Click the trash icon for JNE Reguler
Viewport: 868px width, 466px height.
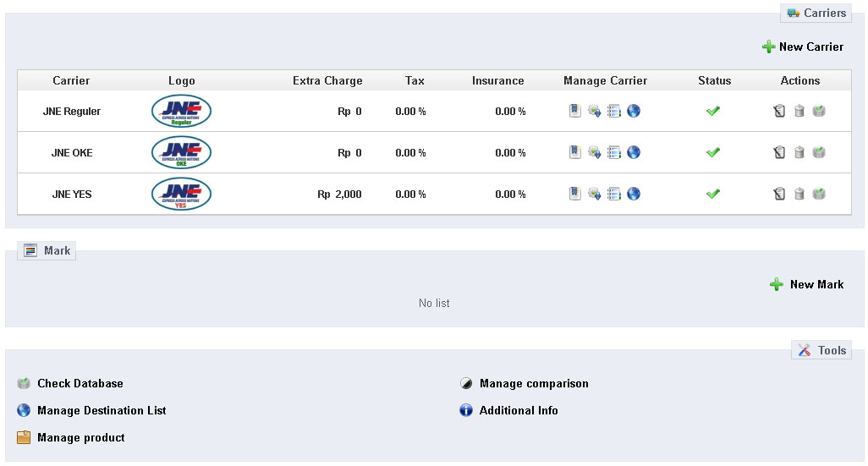click(799, 111)
